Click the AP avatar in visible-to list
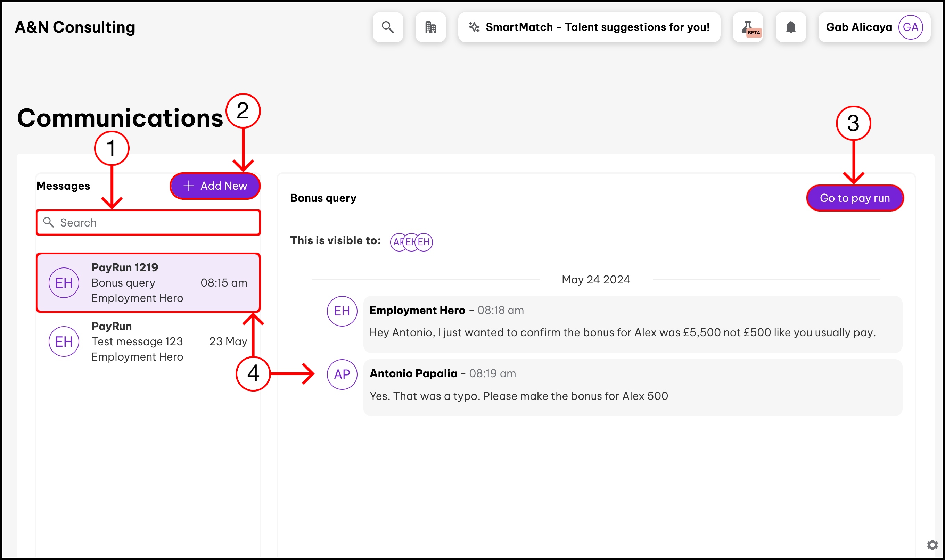 pyautogui.click(x=397, y=242)
